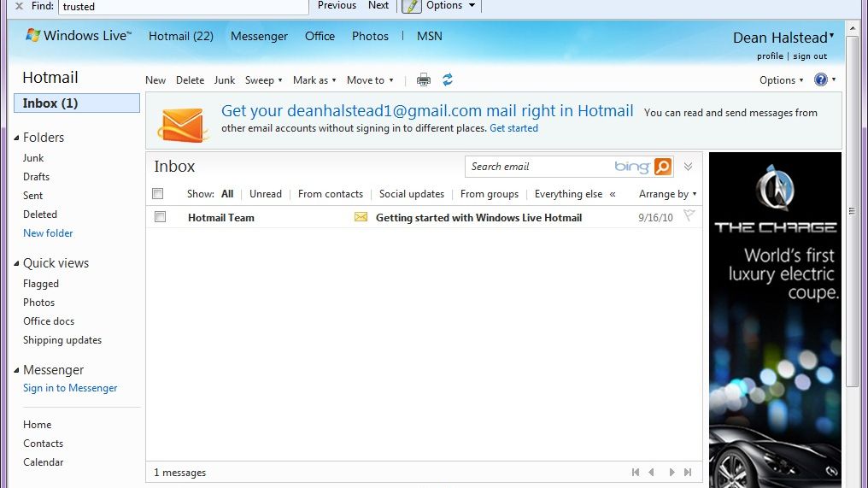Click the highlighter pencil icon in Find bar
868x488 pixels.
pos(411,6)
